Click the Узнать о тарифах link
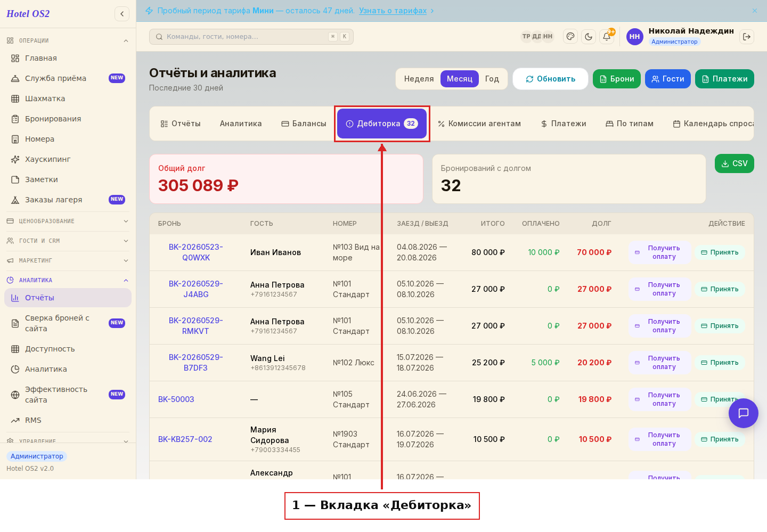 click(393, 11)
